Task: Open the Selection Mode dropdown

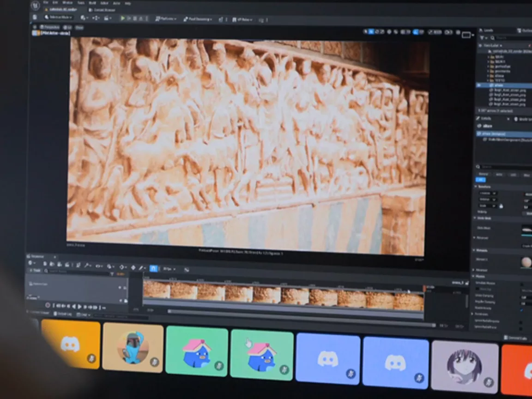Action: click(x=58, y=17)
